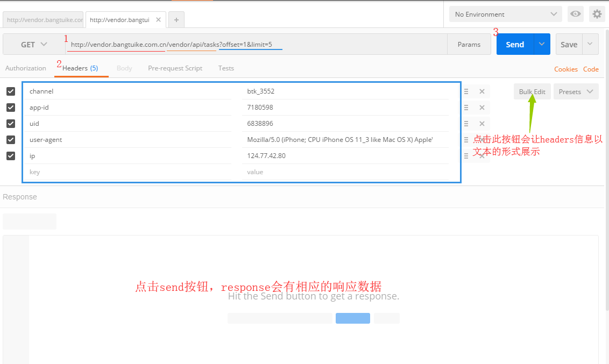Open the Presets dropdown
The image size is (609, 364).
click(576, 91)
